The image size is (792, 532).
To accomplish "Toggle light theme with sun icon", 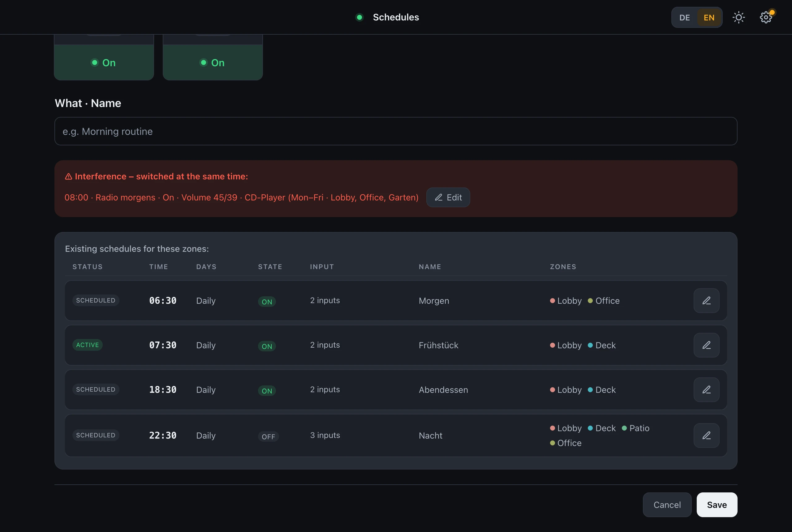I will (738, 17).
